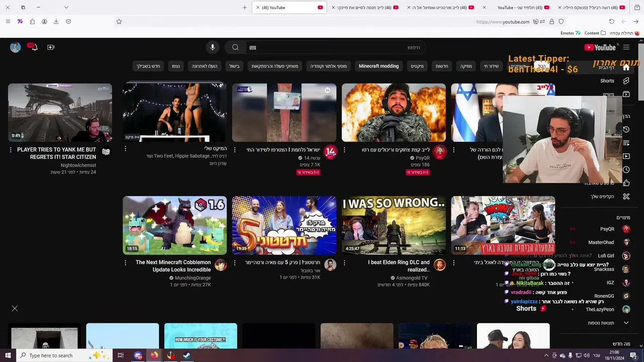Open Liked videos via the thumbs-up icon
The width and height of the screenshot is (644, 362).
[x=626, y=183]
